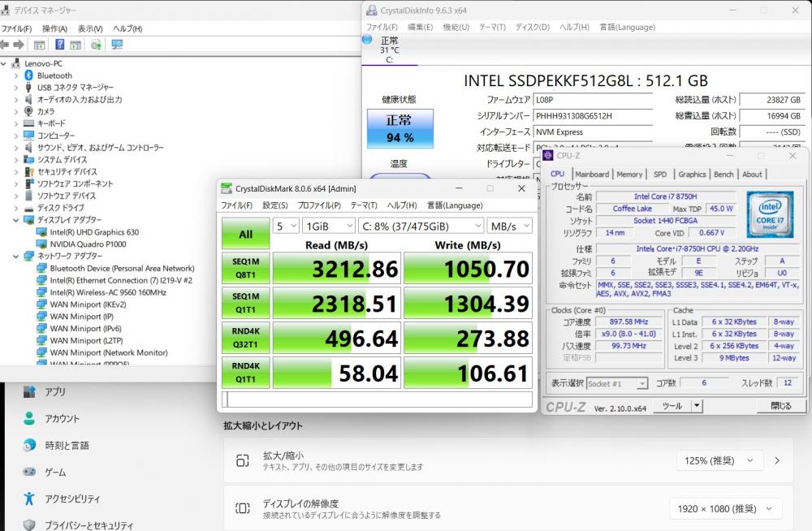Screen dimensions: 812x531
Task: Run the SEQ1M Q1T1 benchmark
Action: 245,303
